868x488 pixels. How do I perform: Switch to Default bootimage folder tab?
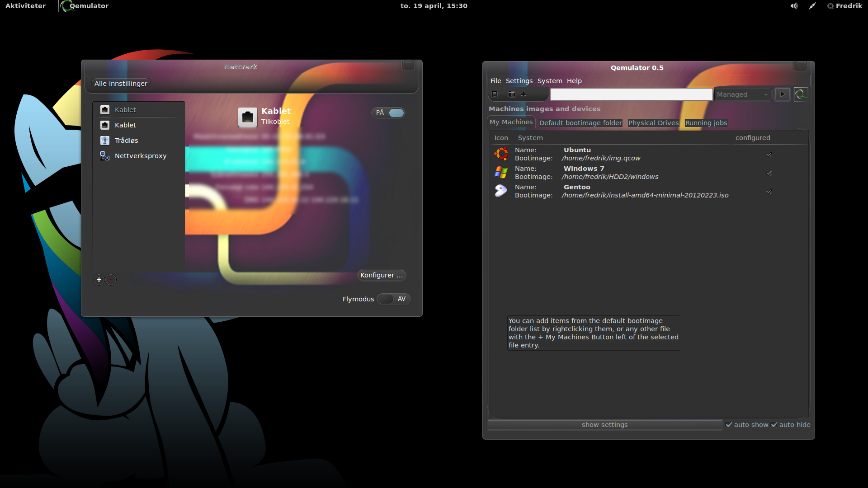(x=580, y=123)
